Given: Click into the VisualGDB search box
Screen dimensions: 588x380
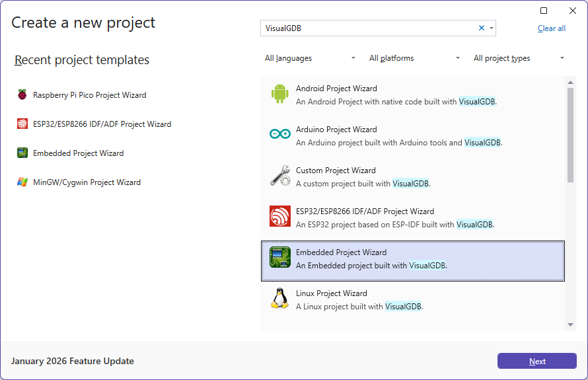Looking at the screenshot, I should [x=367, y=28].
